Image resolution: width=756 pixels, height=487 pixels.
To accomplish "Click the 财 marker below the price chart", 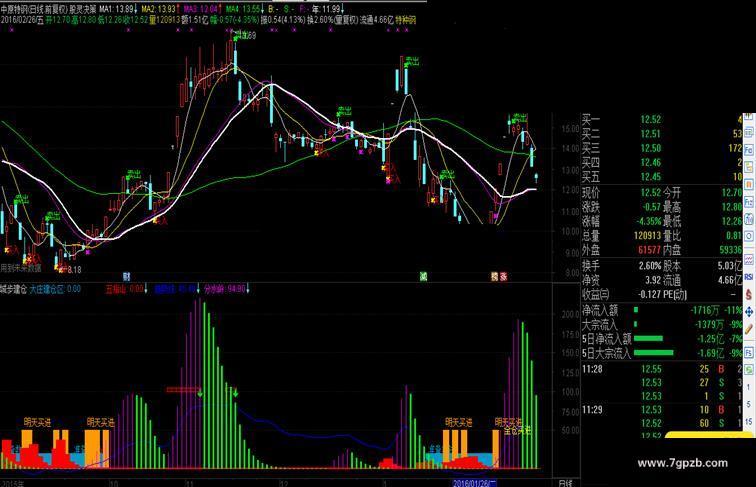I will click(x=126, y=276).
